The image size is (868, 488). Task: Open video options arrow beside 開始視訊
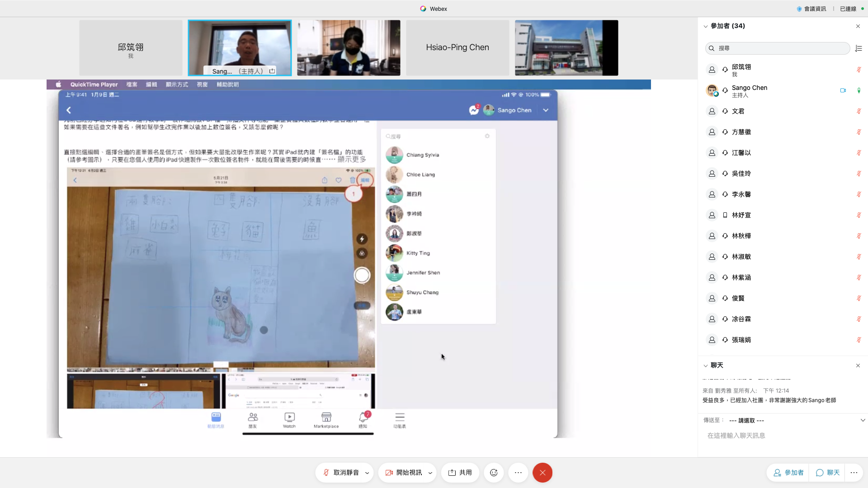(x=430, y=473)
